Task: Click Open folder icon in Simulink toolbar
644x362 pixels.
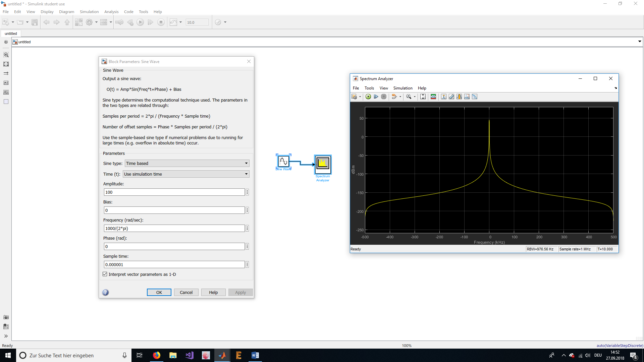Action: 20,22
